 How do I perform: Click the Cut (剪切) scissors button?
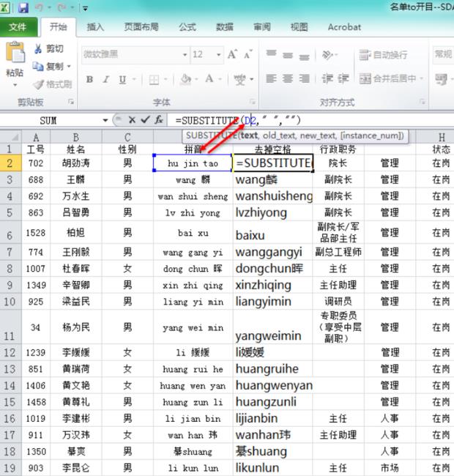click(x=49, y=48)
